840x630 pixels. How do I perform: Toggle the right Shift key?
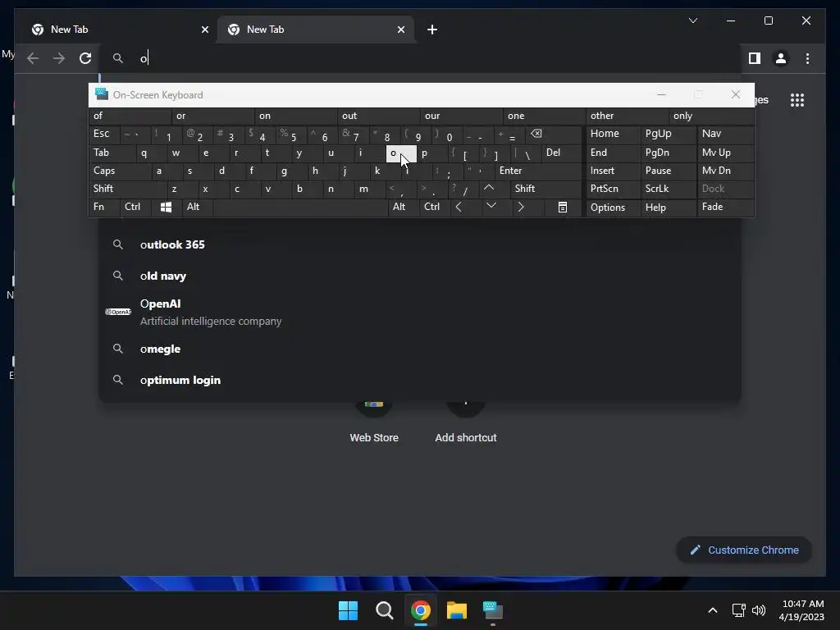point(546,189)
